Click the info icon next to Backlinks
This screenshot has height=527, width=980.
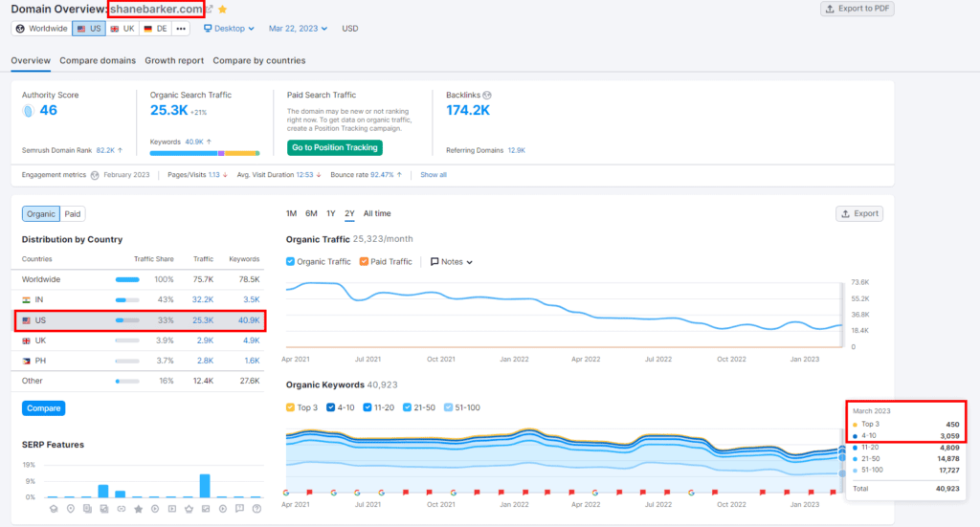coord(487,96)
